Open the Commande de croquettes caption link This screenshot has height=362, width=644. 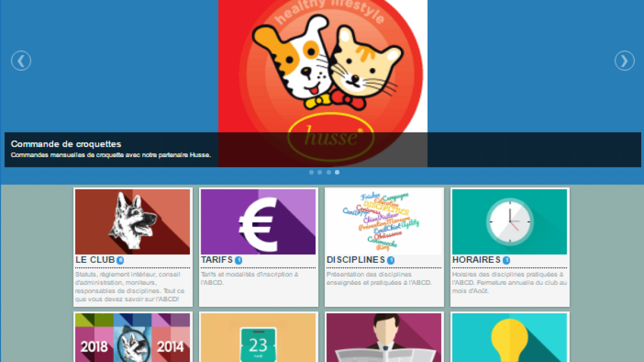tap(66, 144)
